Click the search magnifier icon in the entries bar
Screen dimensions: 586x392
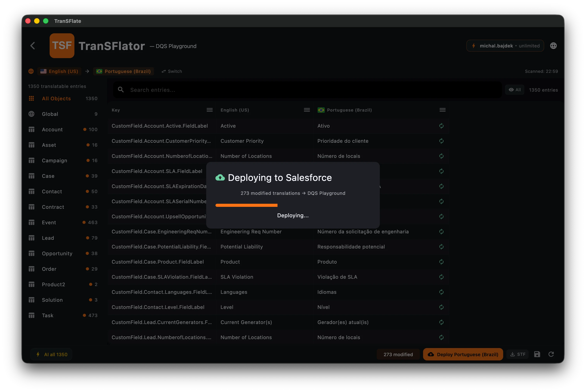click(x=121, y=89)
